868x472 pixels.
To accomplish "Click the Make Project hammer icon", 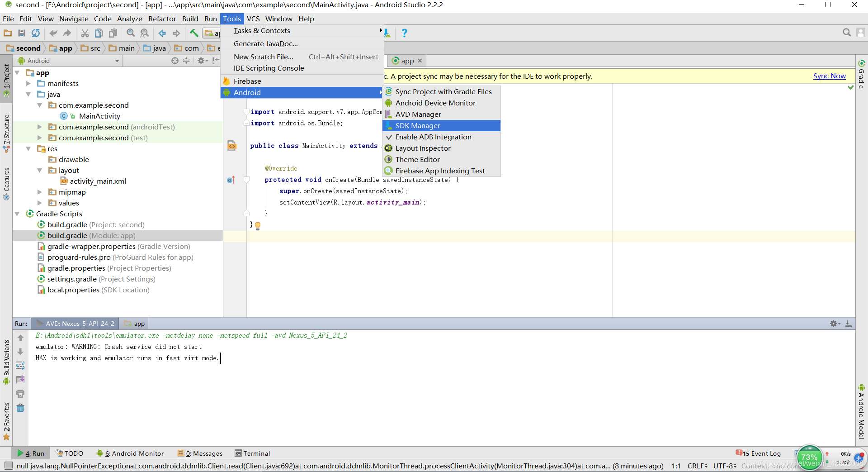I will 194,33.
